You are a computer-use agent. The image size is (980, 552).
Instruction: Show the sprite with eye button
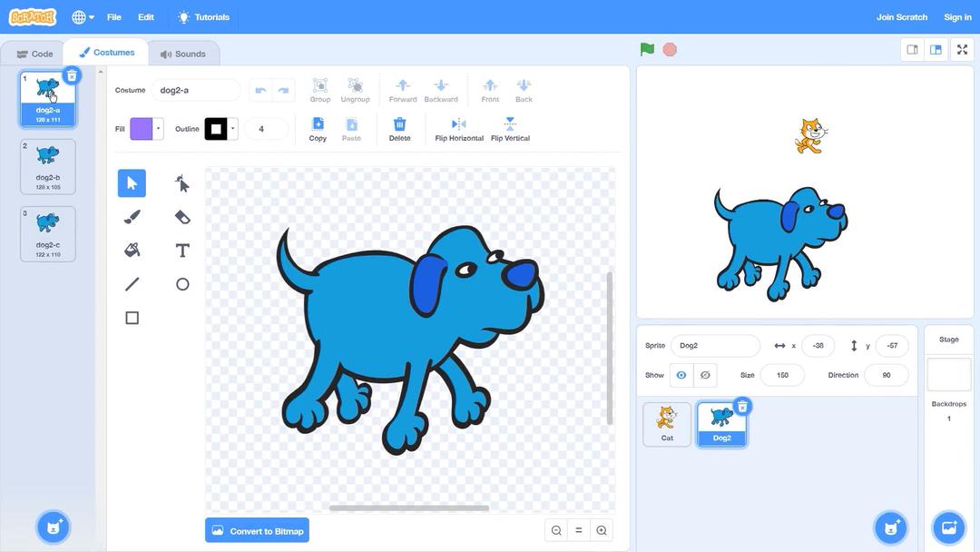pos(681,375)
